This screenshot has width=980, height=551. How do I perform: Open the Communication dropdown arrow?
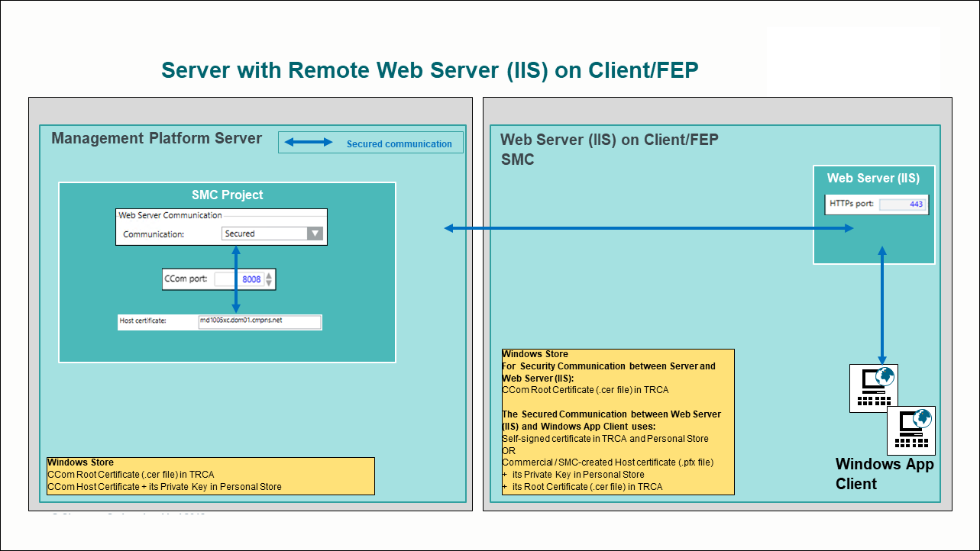click(315, 234)
